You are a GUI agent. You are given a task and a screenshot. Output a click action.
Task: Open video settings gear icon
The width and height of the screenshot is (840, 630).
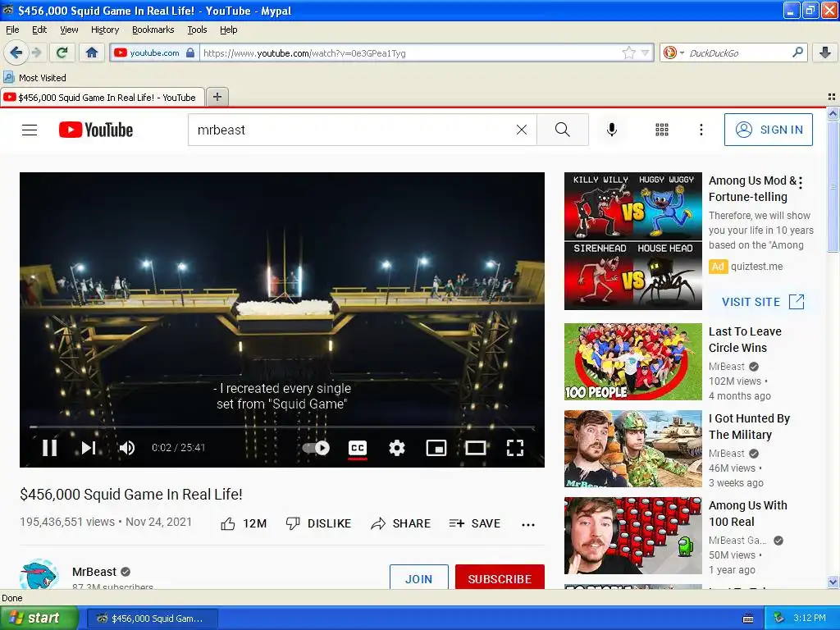pos(396,448)
